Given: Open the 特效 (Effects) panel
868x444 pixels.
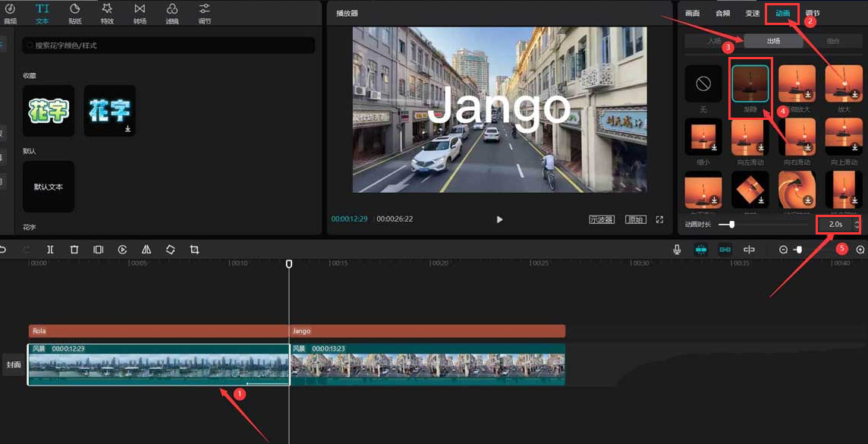Looking at the screenshot, I should 108,13.
